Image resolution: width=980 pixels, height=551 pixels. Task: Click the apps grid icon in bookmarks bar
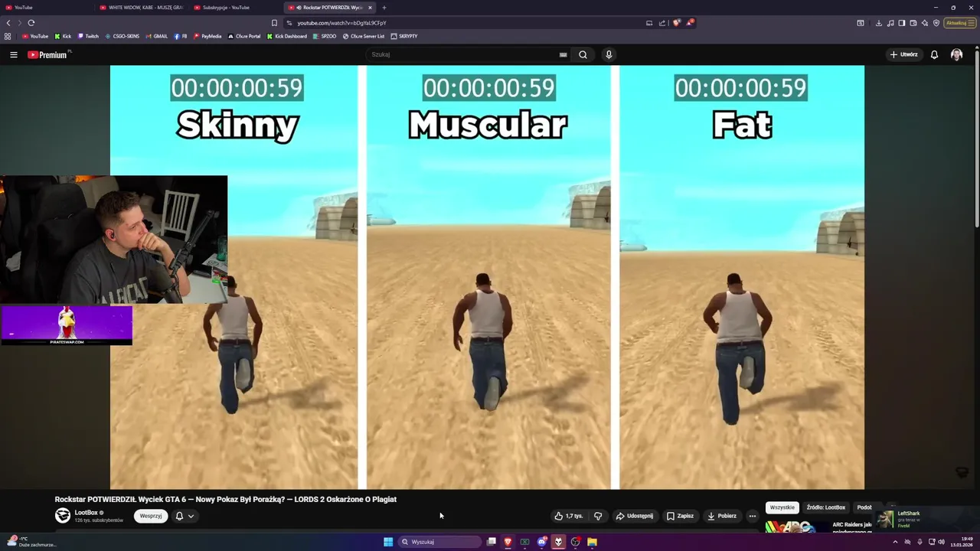(8, 36)
